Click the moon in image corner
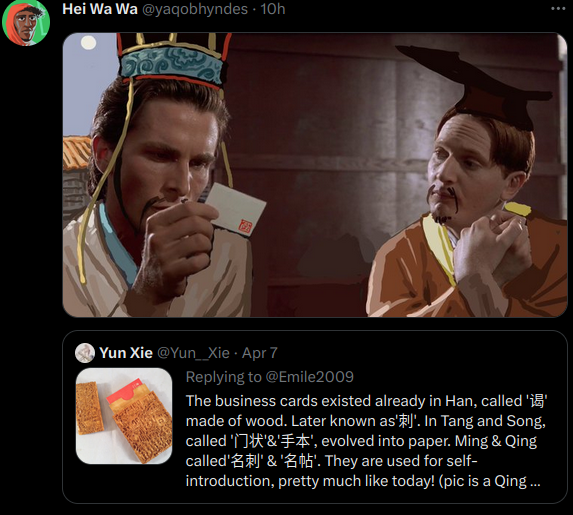This screenshot has width=573, height=515. [88, 43]
